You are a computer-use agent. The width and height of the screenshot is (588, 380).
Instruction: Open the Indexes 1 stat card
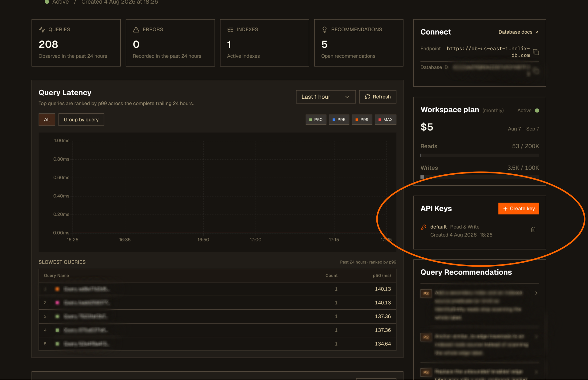[x=265, y=43]
